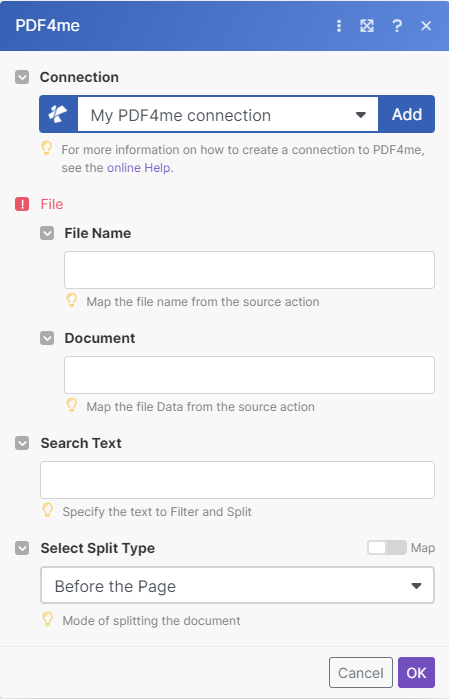Click the red File error indicator icon
Screen dimensions: 449x699
[22, 204]
